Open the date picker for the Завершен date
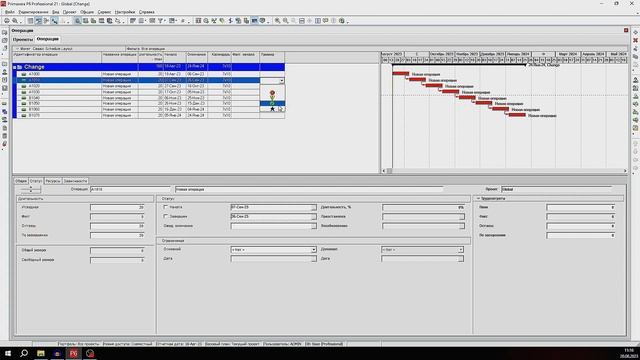Screen dimensions: 640x360 click(313, 217)
